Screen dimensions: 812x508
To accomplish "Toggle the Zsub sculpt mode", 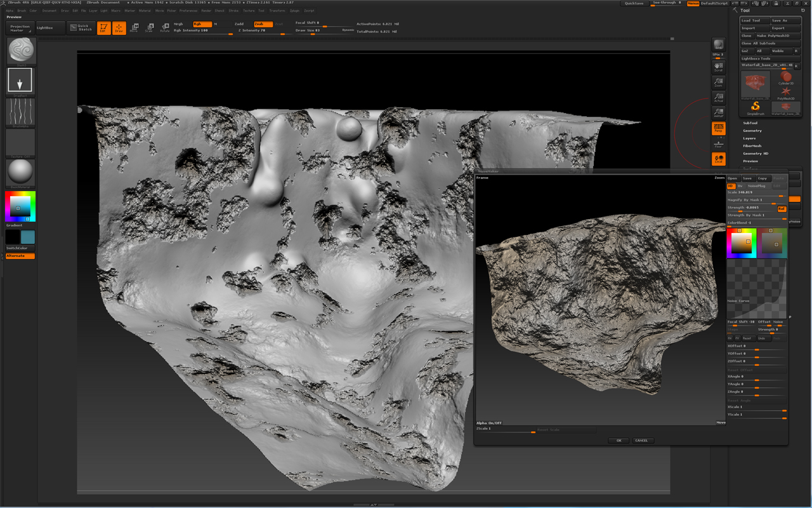I will click(x=263, y=24).
